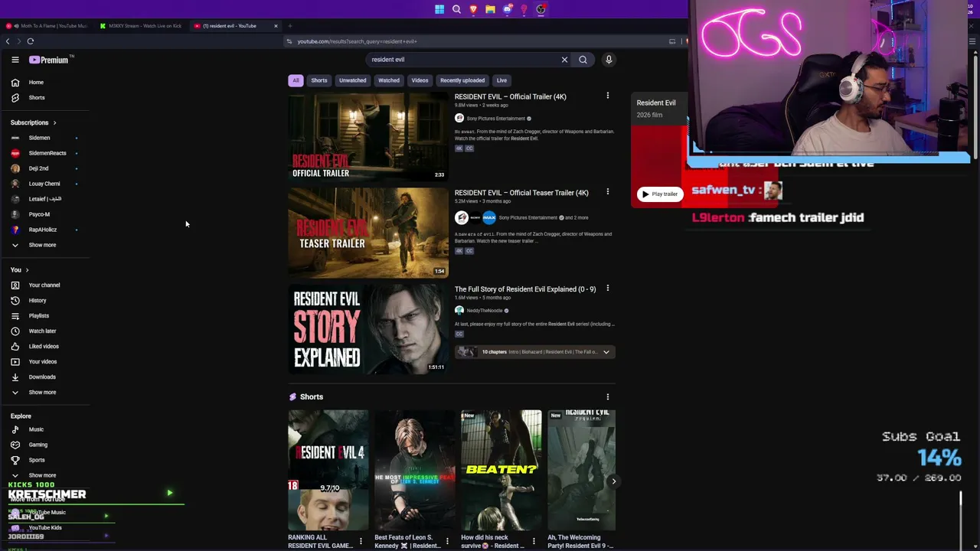This screenshot has height=551, width=980.
Task: Click the YouTube Premium logo
Action: point(51,60)
